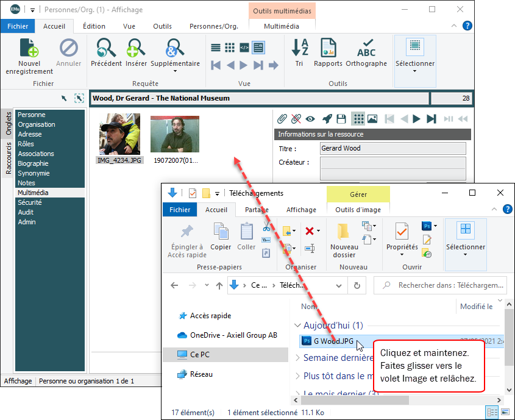Select the Sécurité tab in sidebar
The width and height of the screenshot is (515, 420).
tap(29, 202)
